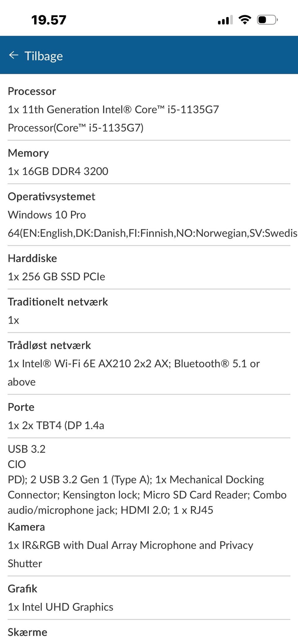Select the Memory section heading
The height and width of the screenshot is (644, 298).
[x=28, y=153]
